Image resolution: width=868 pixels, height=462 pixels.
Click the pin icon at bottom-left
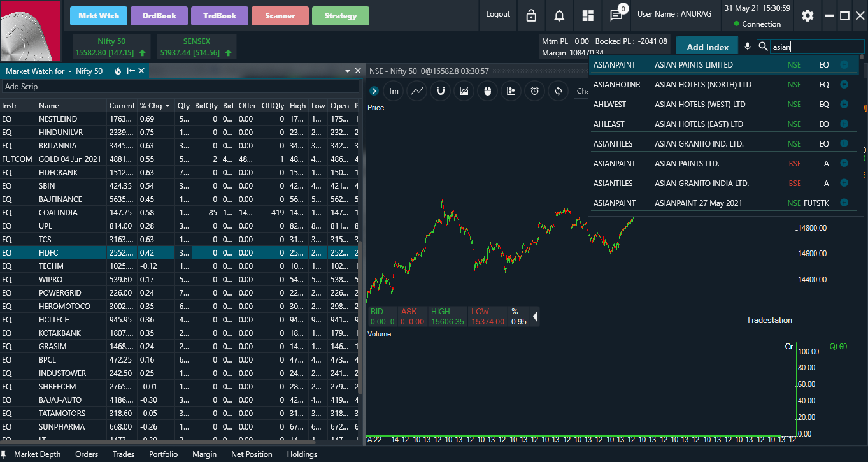(x=4, y=454)
